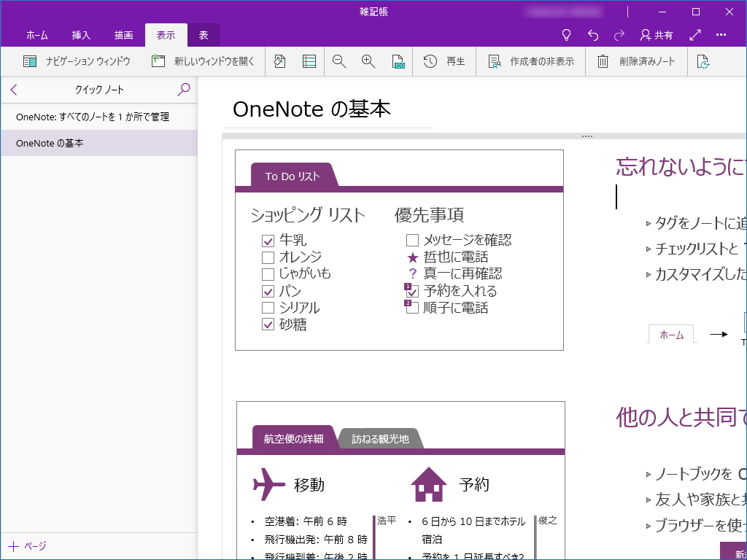Check the 順子に電話 priority checkbox
747x560 pixels.
[412, 308]
